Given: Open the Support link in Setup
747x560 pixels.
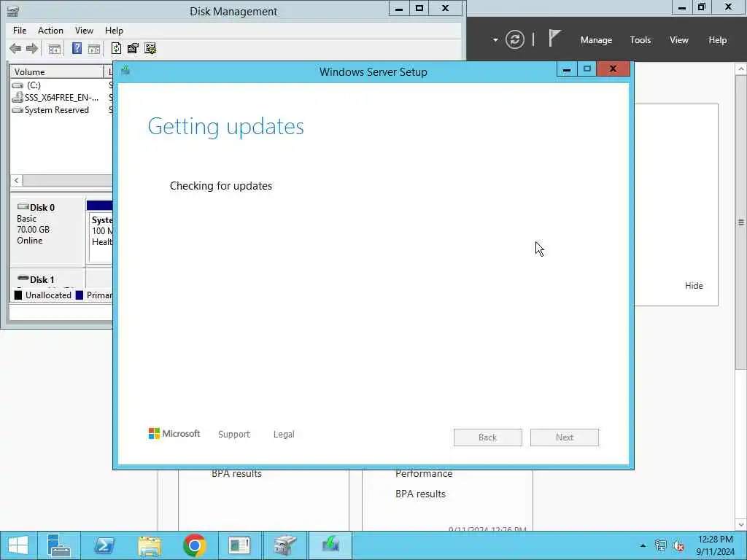Looking at the screenshot, I should (234, 435).
